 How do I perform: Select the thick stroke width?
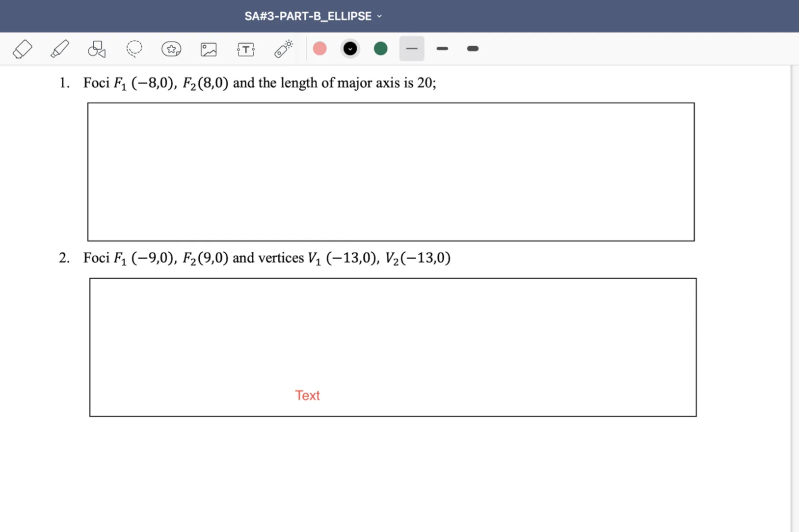[x=472, y=49]
